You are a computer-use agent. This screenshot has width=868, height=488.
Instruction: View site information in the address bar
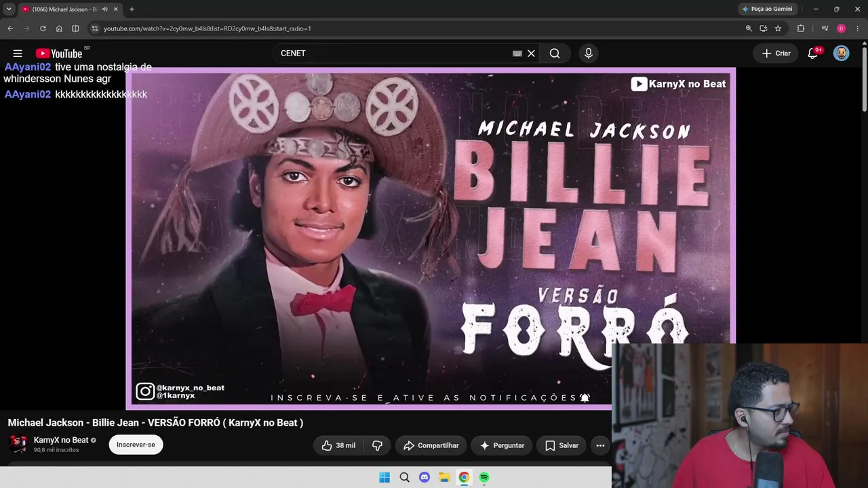pyautogui.click(x=95, y=28)
